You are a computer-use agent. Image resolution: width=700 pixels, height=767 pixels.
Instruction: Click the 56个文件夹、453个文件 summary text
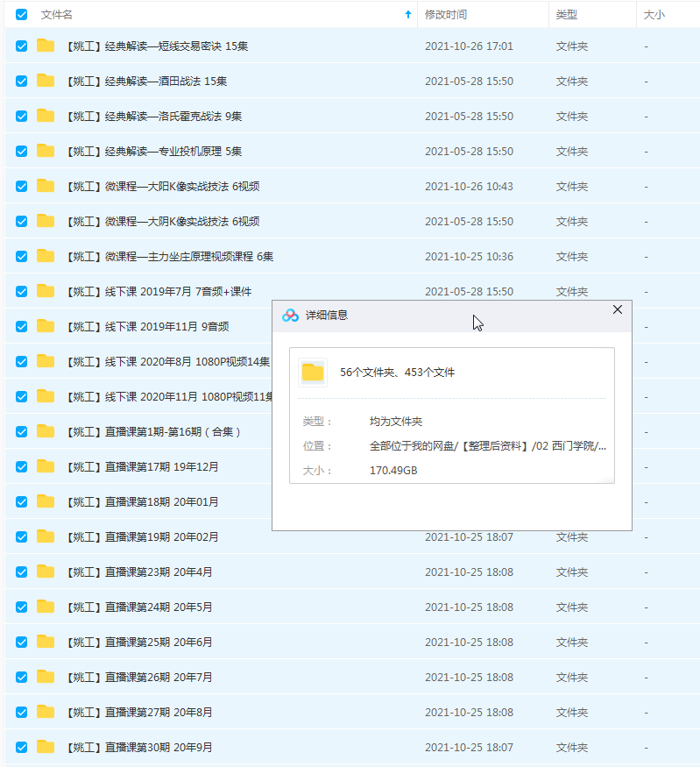[398, 373]
